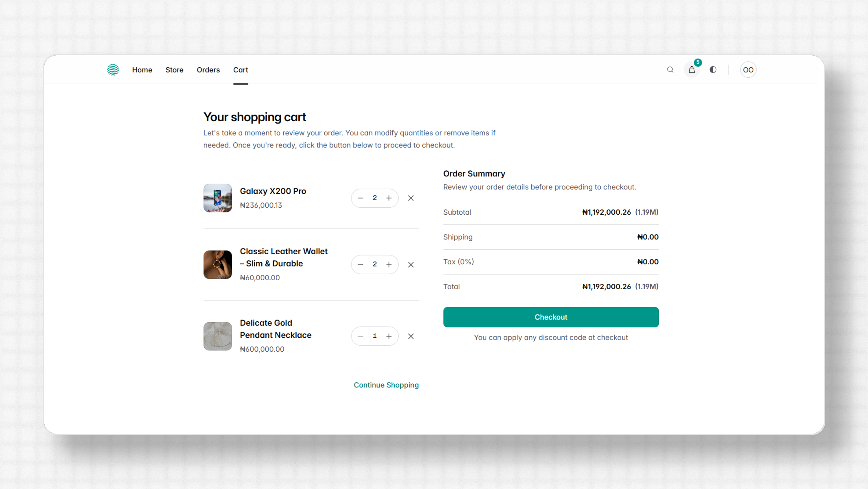Increase Galaxy X200 Pro quantity
The image size is (868, 489).
tap(389, 198)
